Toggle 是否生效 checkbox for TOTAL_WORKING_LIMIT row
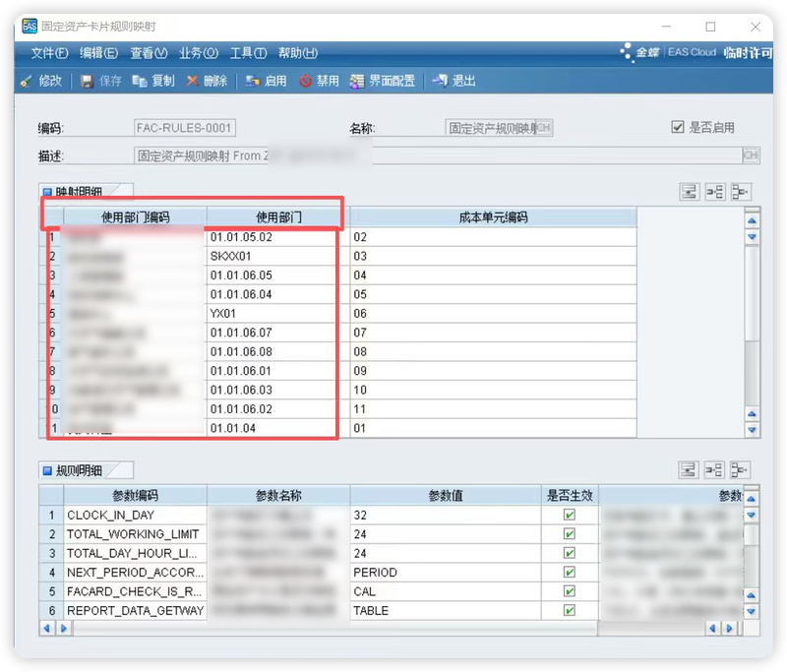 click(570, 534)
